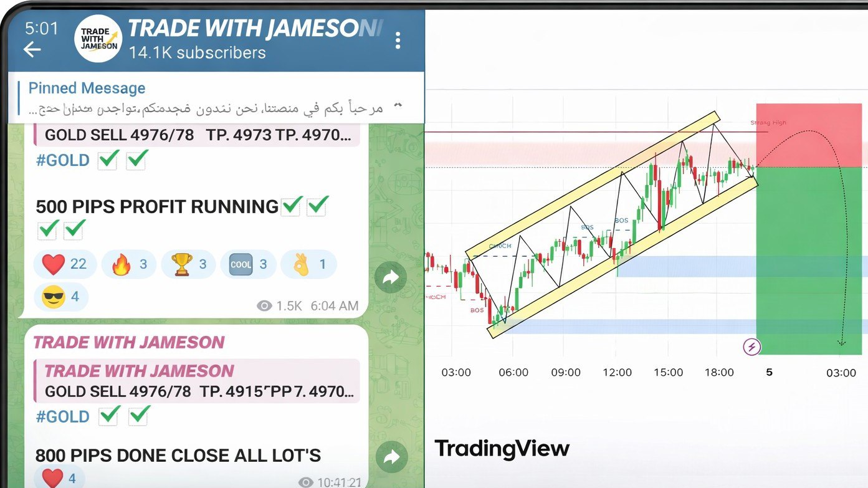Open the sender name TRADE WITH JAMESON
The image size is (868, 488).
point(128,342)
